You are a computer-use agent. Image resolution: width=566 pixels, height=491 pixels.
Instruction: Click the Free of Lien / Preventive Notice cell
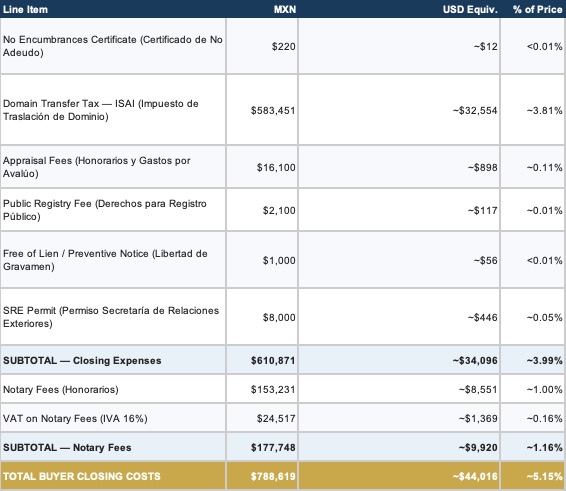(113, 260)
